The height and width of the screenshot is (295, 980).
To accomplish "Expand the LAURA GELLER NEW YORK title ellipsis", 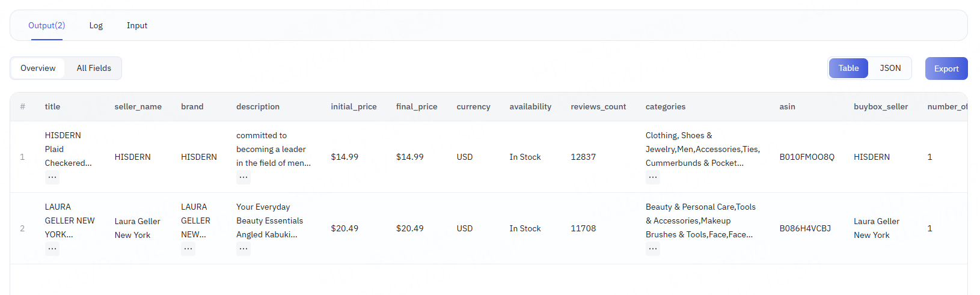I will point(52,248).
